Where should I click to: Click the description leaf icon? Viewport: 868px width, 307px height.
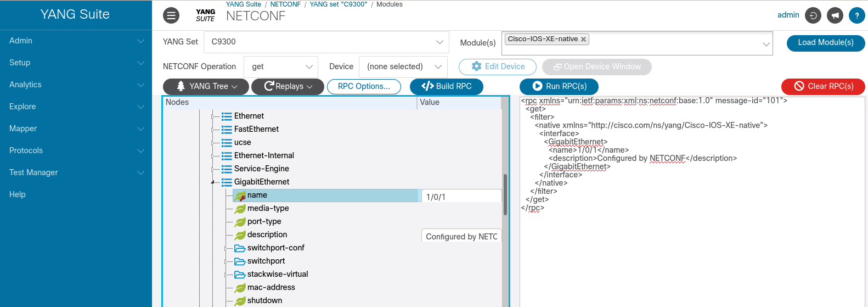click(240, 235)
